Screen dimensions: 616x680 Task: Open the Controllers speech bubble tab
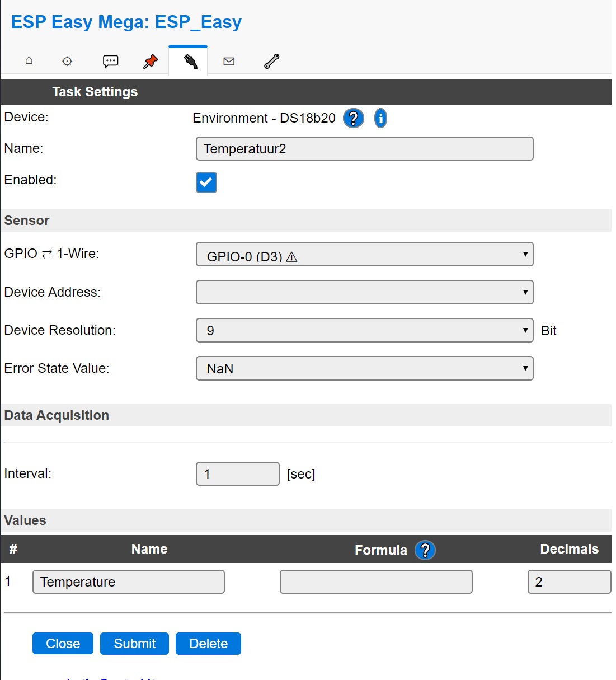tap(110, 61)
